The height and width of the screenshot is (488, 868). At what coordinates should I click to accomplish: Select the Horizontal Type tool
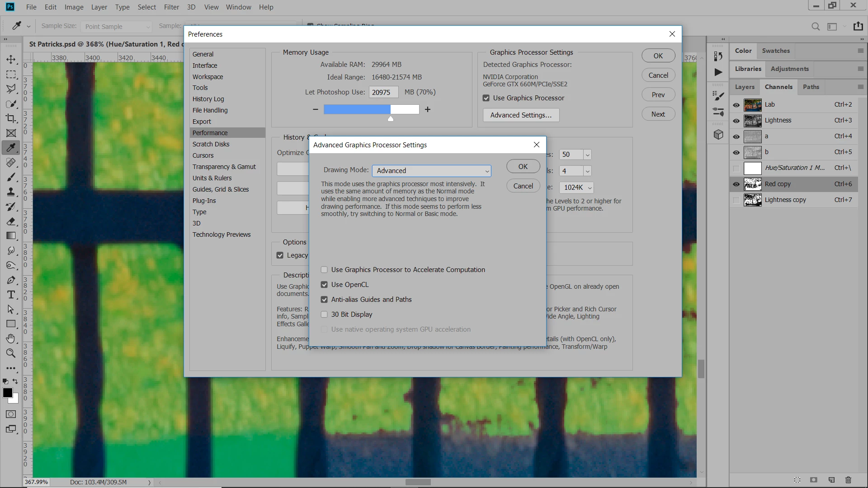(11, 295)
